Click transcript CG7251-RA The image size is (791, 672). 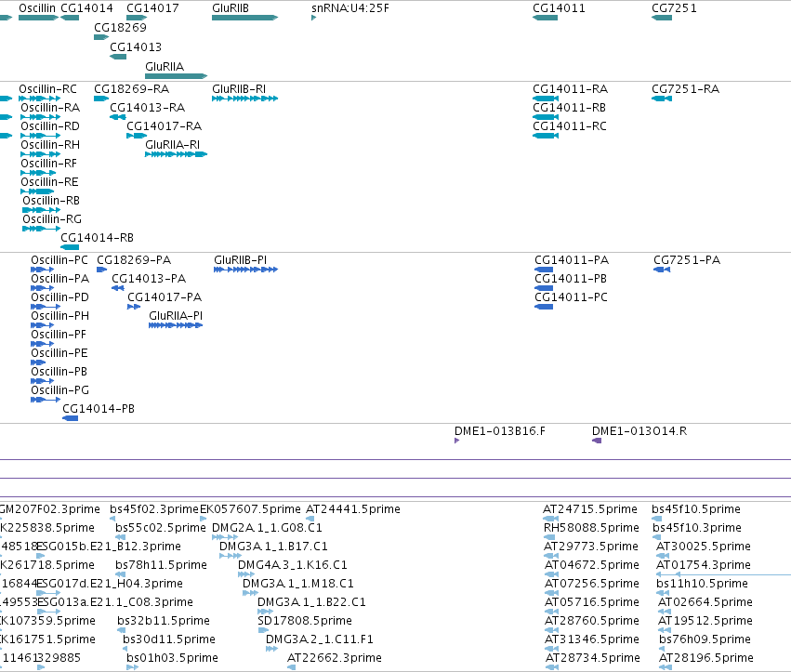point(686,89)
